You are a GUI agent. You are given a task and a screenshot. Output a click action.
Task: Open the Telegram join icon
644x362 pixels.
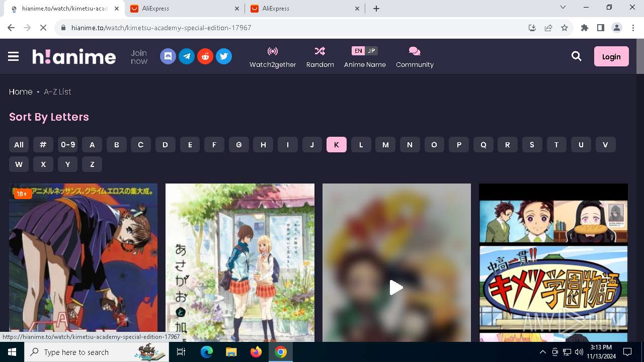(187, 56)
